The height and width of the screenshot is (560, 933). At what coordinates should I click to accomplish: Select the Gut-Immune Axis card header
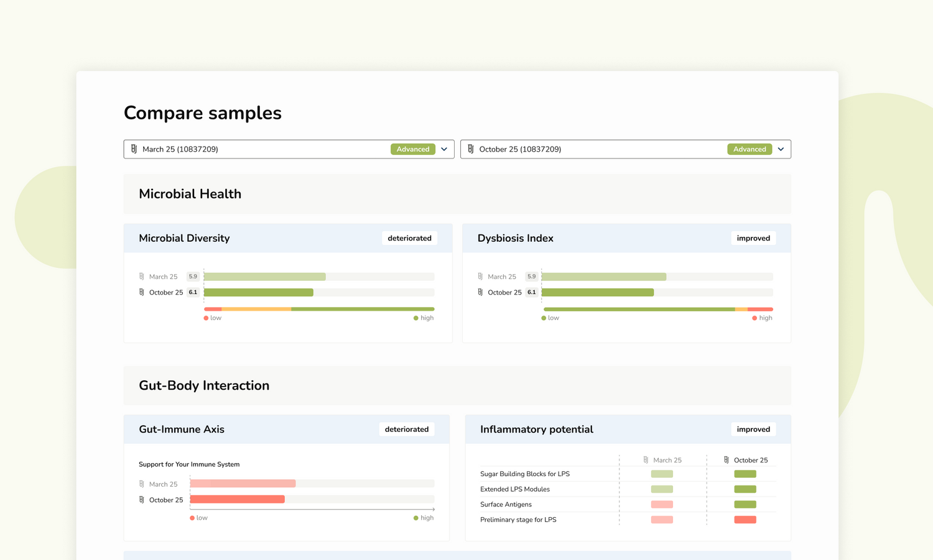tap(182, 429)
